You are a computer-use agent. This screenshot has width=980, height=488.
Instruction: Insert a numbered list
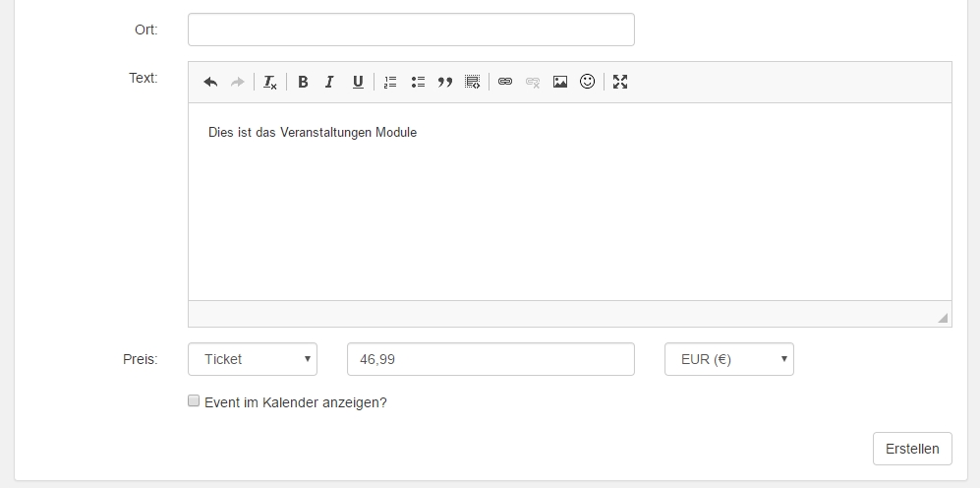(x=390, y=82)
